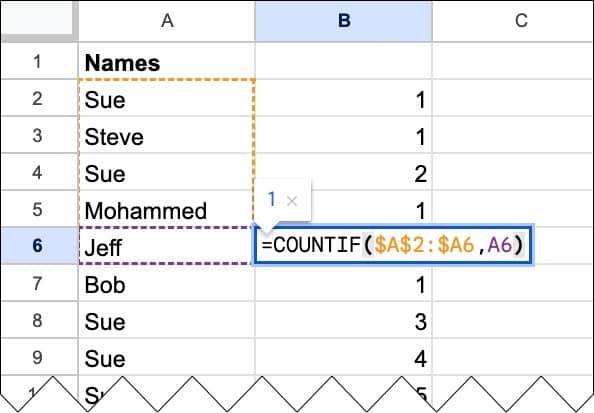Select column B header
Screen dimensions: 594x413
point(344,21)
